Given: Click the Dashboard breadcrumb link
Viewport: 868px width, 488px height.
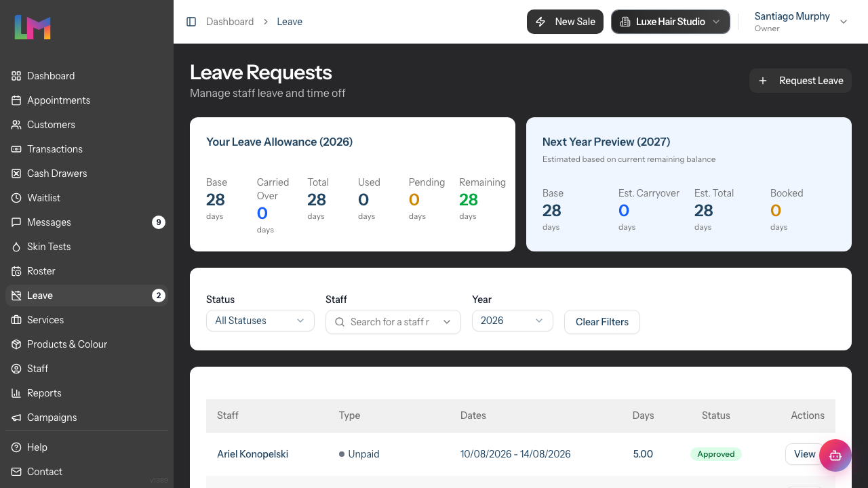Looking at the screenshot, I should pos(230,22).
